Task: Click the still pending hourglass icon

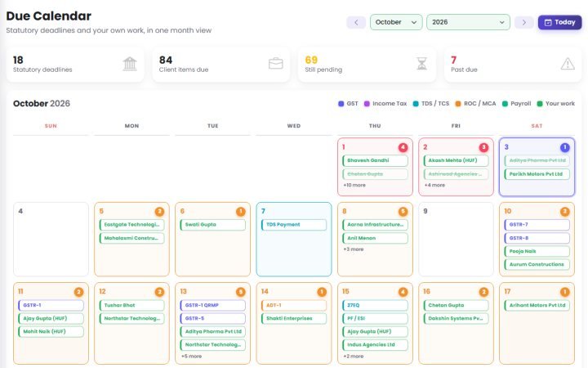Action: pyautogui.click(x=422, y=64)
